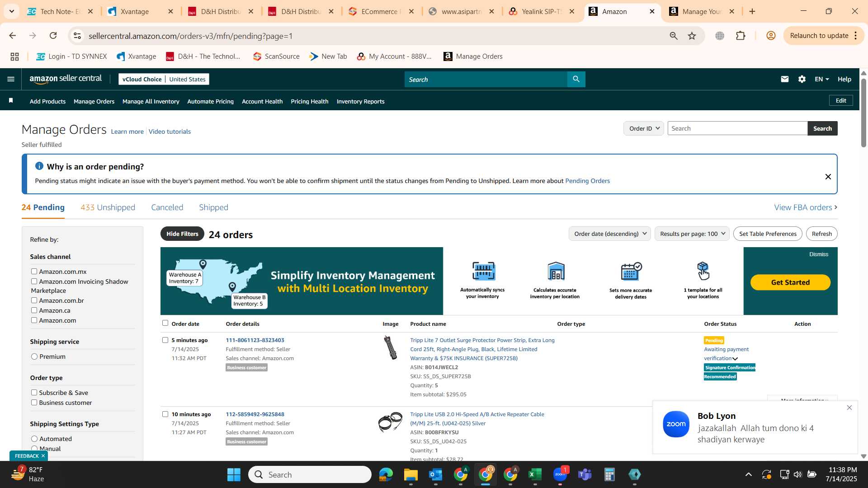Open the bookmarks apps grid icon
This screenshot has width=868, height=488.
(x=14, y=56)
